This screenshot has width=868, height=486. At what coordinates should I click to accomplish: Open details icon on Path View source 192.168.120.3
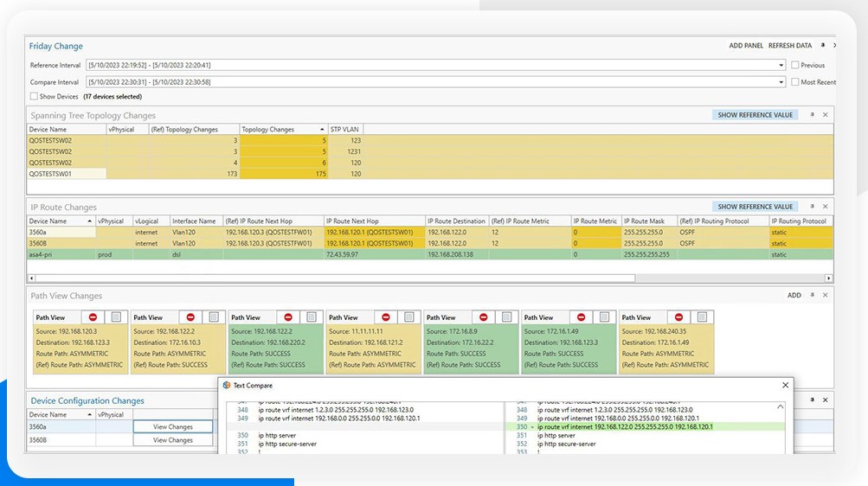point(116,317)
